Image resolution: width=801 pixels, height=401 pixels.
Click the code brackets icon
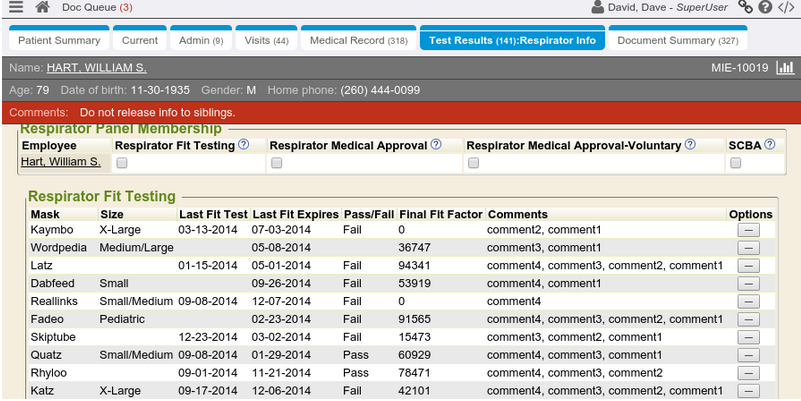coord(786,8)
